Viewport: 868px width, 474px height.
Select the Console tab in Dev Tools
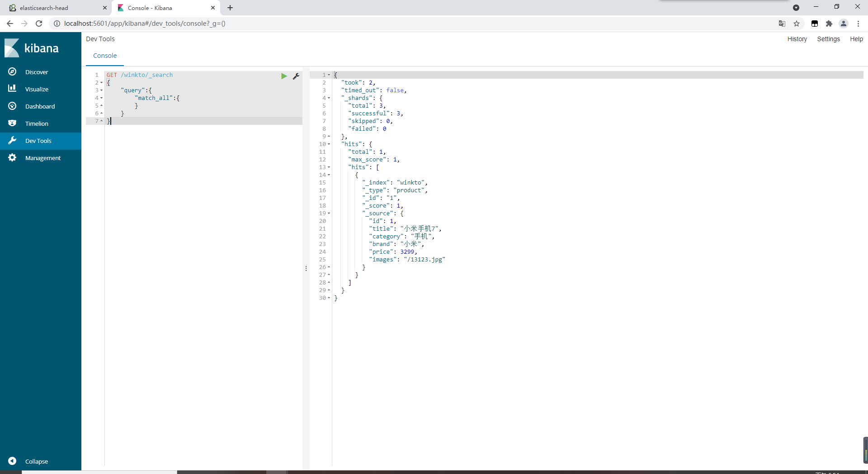(105, 56)
